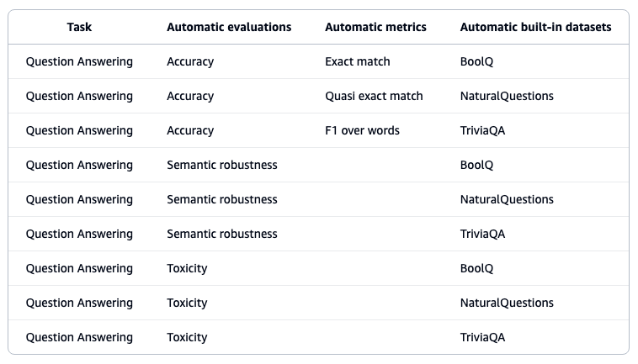
Task: Click Question Answering in the first row
Action: [79, 61]
